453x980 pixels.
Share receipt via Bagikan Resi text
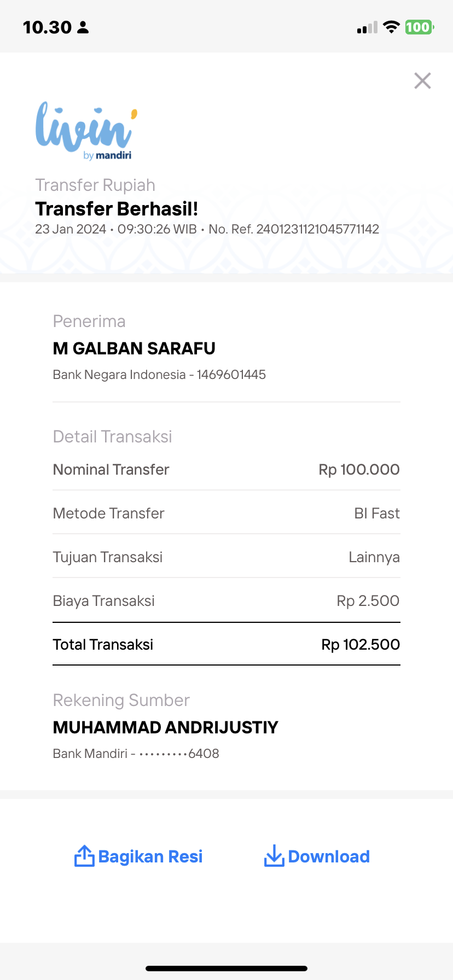pyautogui.click(x=150, y=856)
